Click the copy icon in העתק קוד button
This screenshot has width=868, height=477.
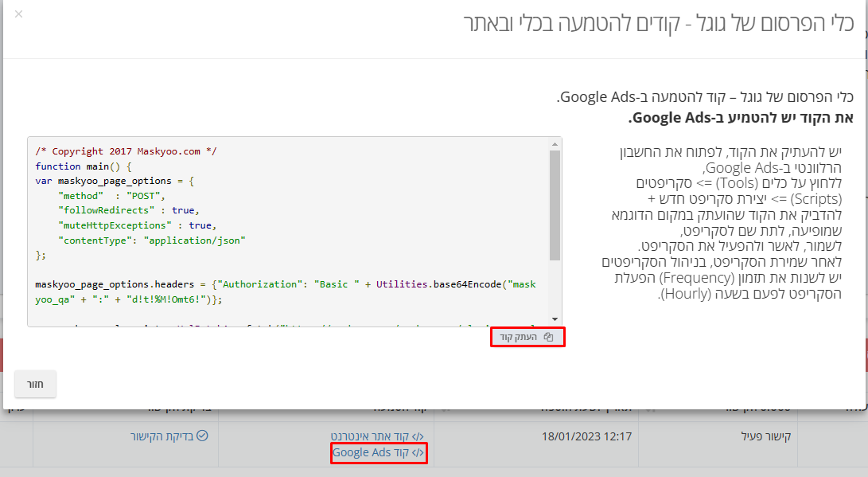(x=548, y=337)
